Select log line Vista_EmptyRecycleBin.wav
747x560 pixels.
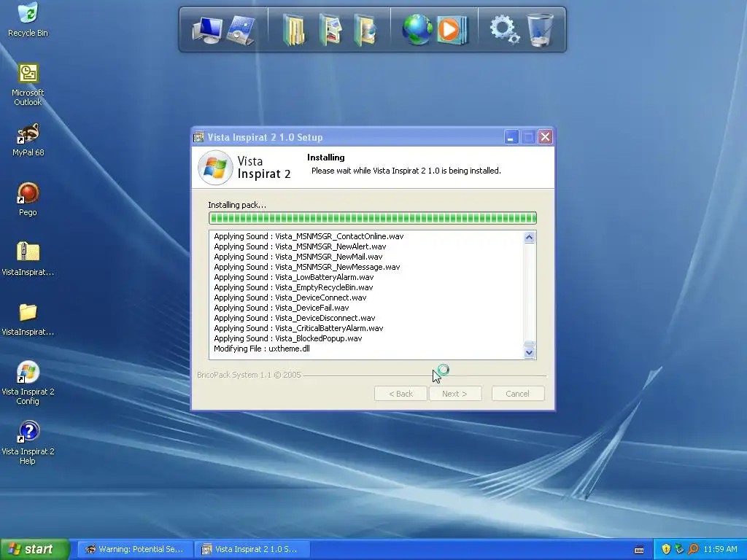293,287
